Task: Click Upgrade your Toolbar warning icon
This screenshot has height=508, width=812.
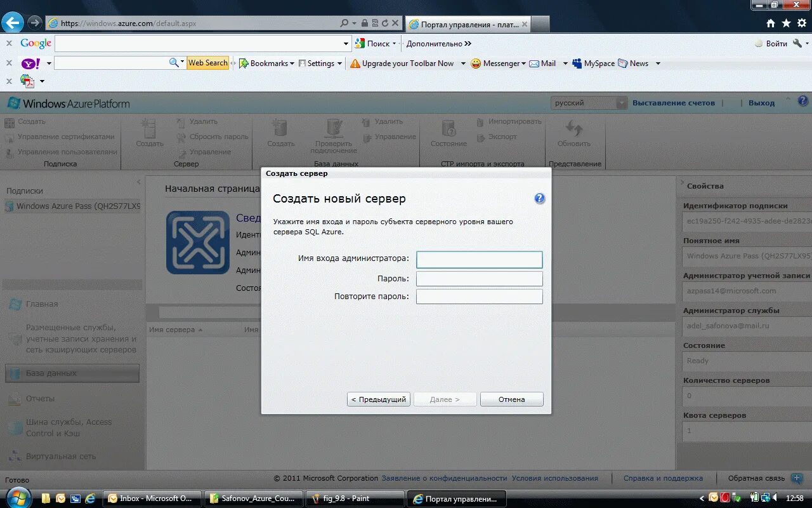Action: pyautogui.click(x=355, y=63)
